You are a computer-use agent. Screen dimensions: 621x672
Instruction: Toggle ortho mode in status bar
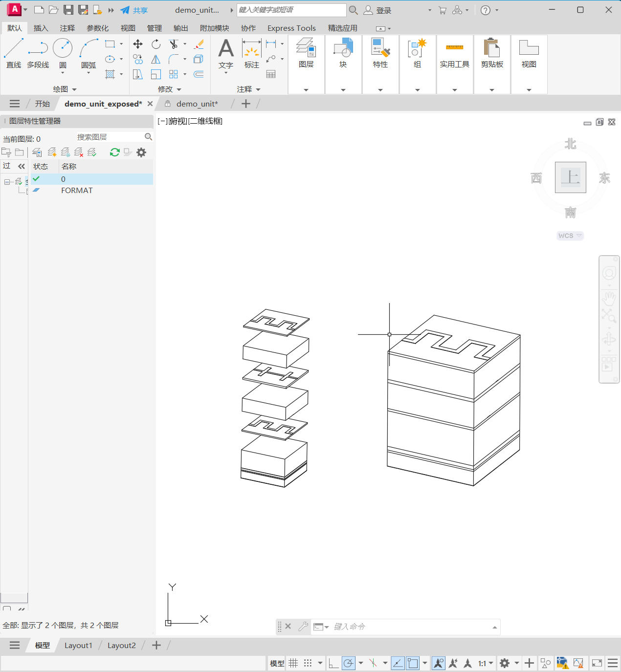coord(333,663)
